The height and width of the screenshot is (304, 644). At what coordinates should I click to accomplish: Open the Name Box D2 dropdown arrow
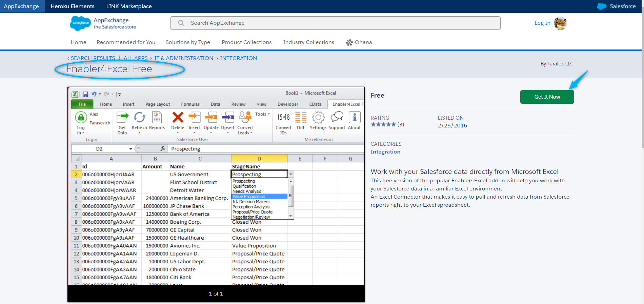coord(130,149)
